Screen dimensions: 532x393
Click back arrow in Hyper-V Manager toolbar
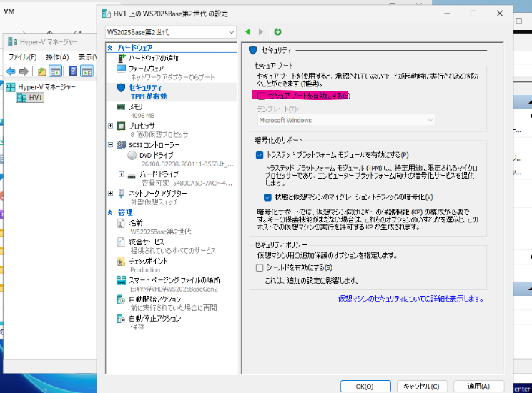[11, 71]
